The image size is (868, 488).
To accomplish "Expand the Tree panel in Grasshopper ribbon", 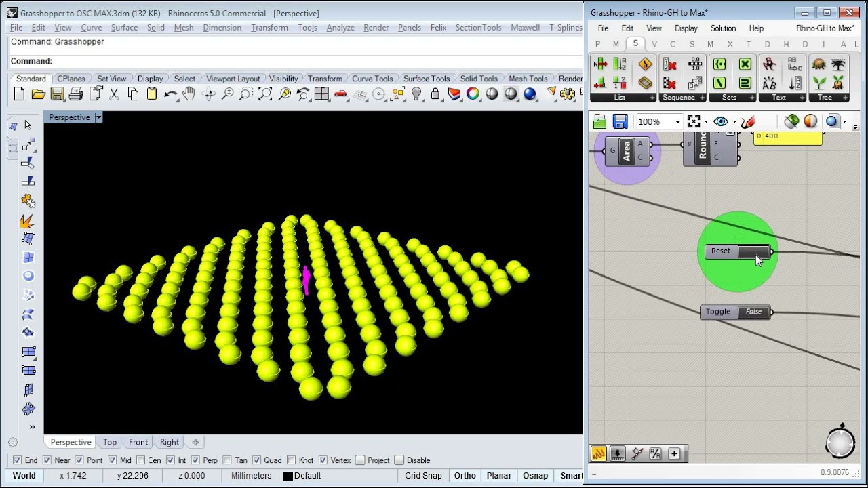I will pos(829,98).
